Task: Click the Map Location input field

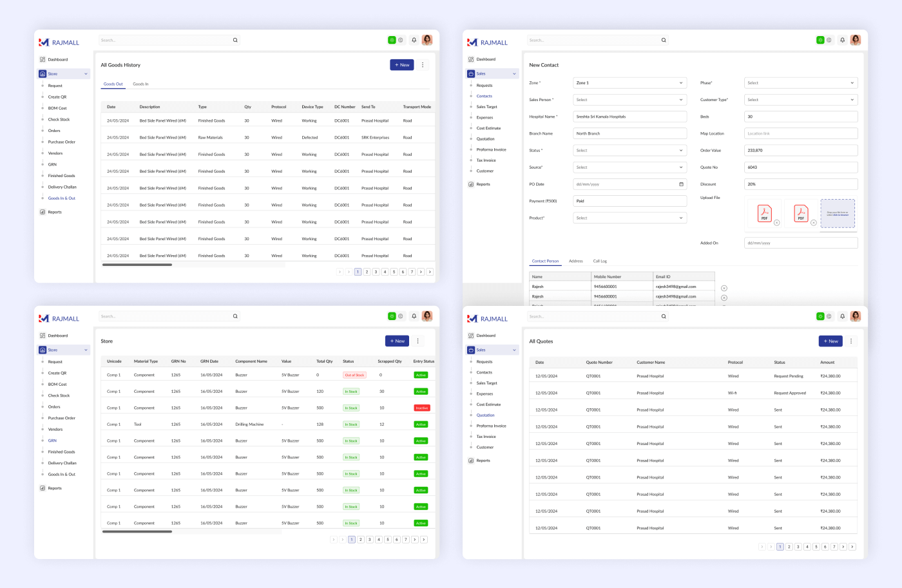Action: [x=800, y=133]
